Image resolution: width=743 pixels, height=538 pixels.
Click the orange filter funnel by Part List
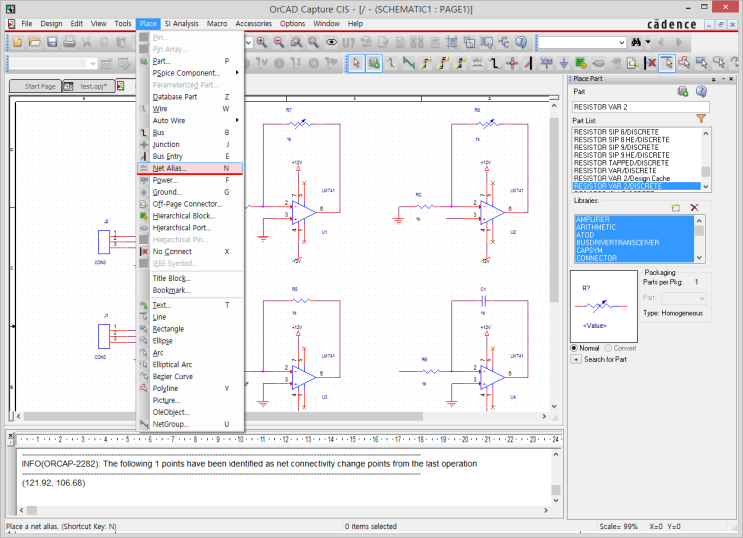(x=701, y=119)
